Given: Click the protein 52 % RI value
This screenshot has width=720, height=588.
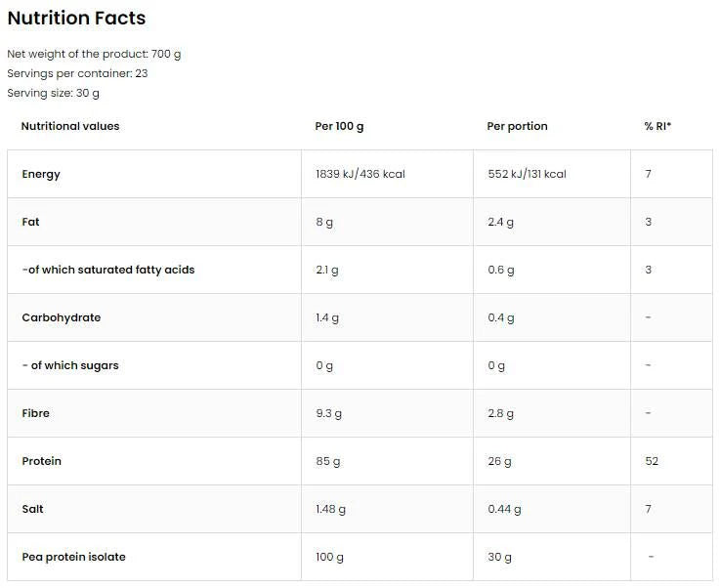Looking at the screenshot, I should pos(652,461).
